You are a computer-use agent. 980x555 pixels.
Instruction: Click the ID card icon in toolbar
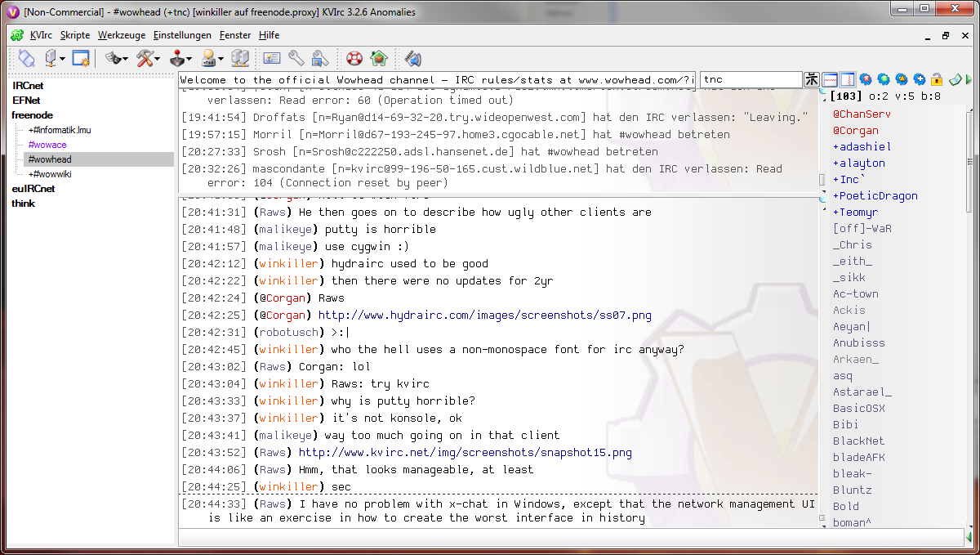[x=271, y=58]
